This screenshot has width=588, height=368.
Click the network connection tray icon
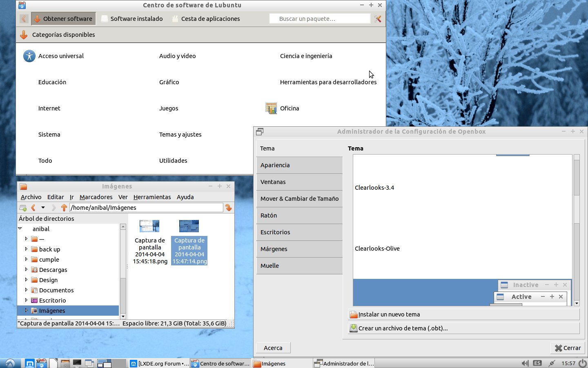tap(552, 363)
